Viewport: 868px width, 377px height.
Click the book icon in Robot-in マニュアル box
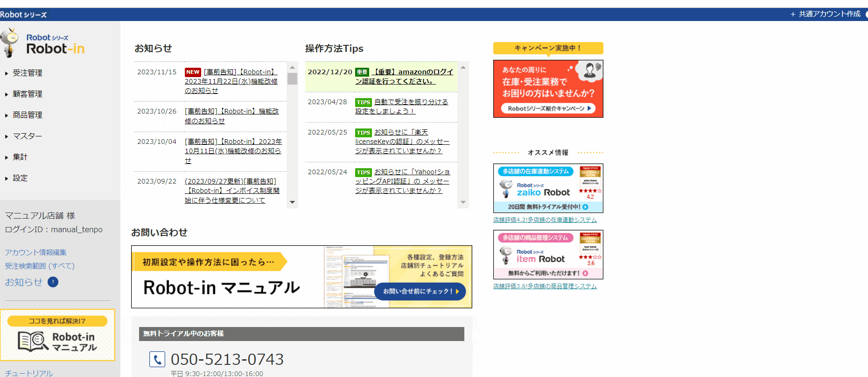[x=33, y=341]
